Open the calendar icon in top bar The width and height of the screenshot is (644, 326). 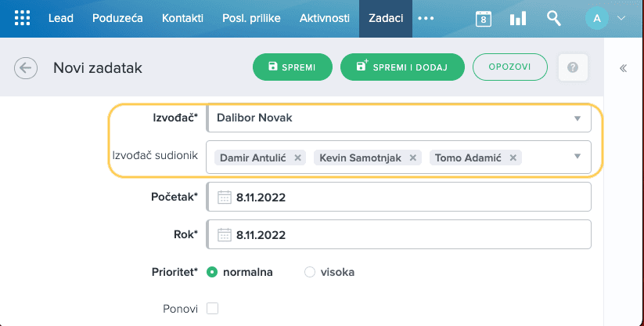[x=484, y=19]
